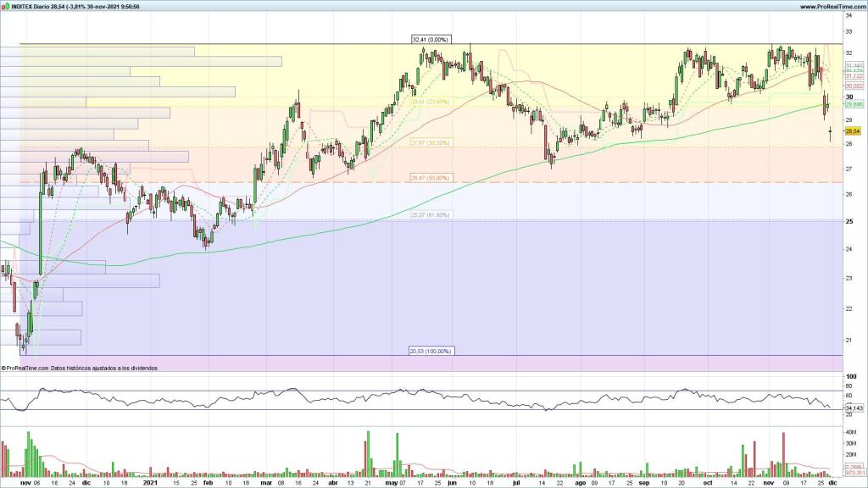Click the candlestick chart icon beside INDITEX
This screenshot has height=488, width=868.
point(5,6)
